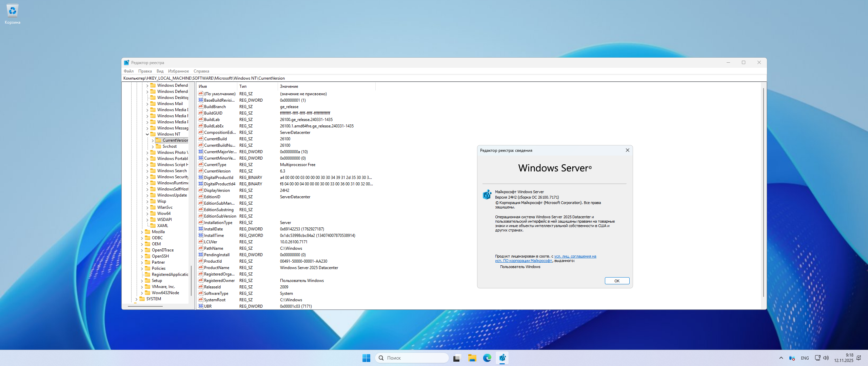Click Registry Editor taskbar icon
The height and width of the screenshot is (366, 868).
coord(502,358)
